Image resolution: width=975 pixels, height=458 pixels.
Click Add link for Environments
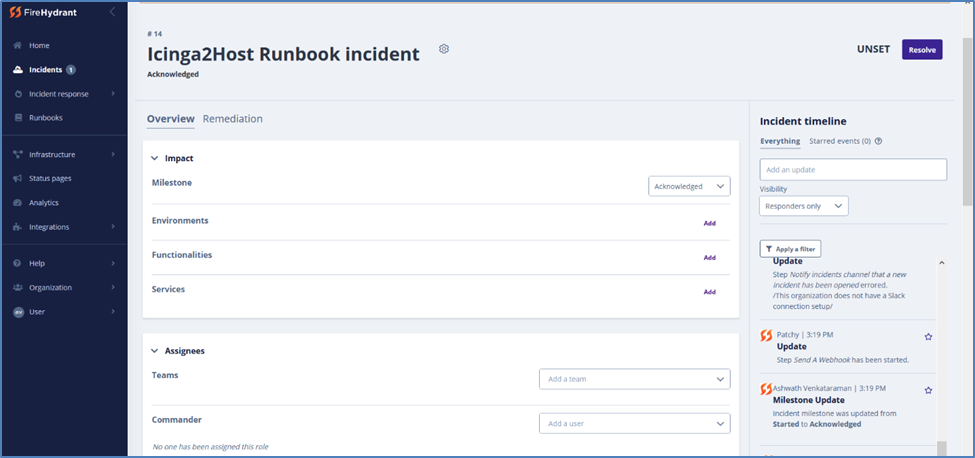pos(709,223)
